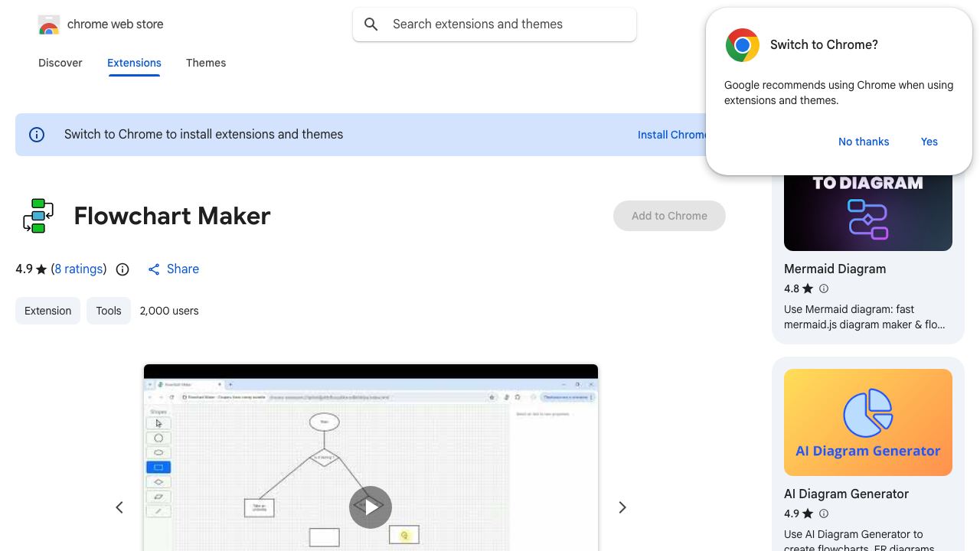The height and width of the screenshot is (551, 980).
Task: Click the 2,000 users text
Action: coord(169,311)
